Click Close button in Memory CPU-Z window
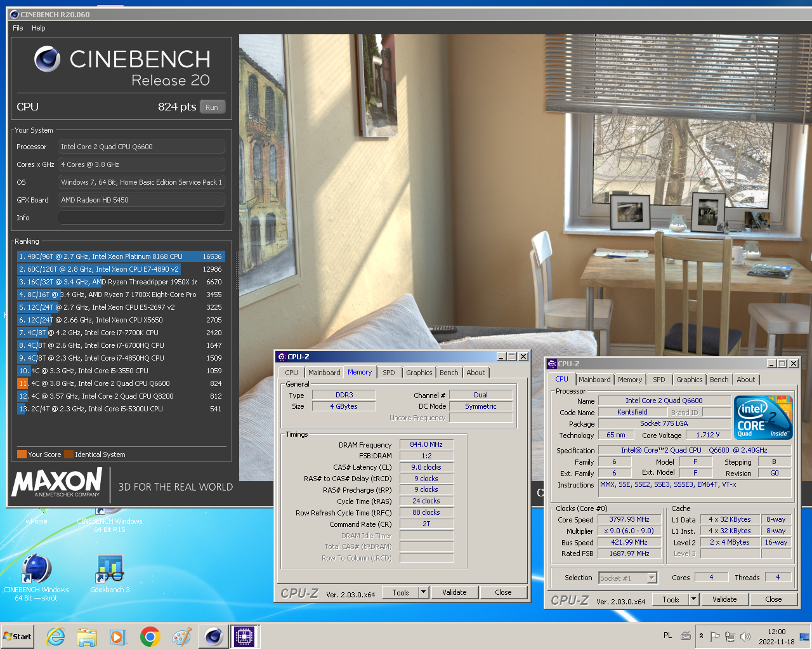The width and height of the screenshot is (812, 650). pyautogui.click(x=503, y=593)
